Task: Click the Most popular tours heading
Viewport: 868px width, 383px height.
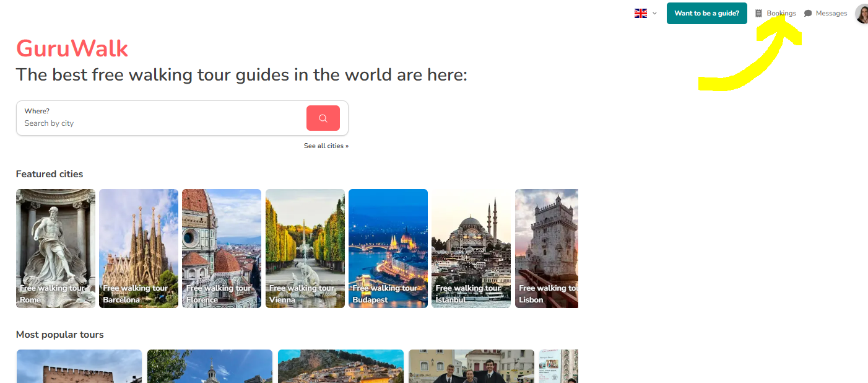Action: pos(60,335)
